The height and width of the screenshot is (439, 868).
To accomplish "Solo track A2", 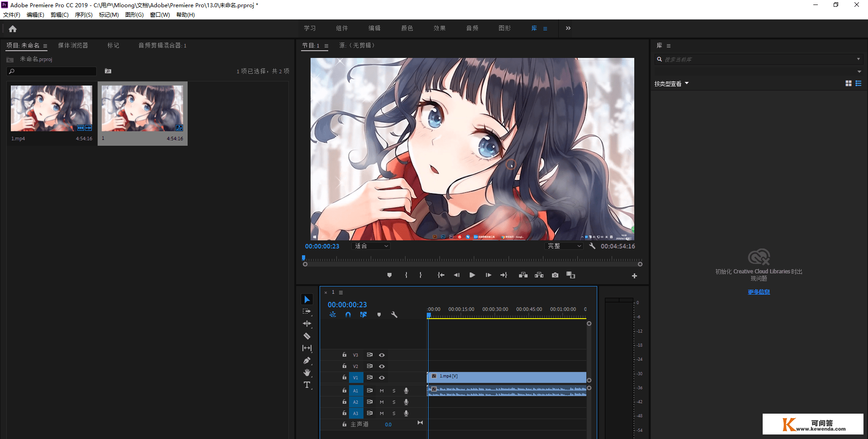I will point(394,402).
